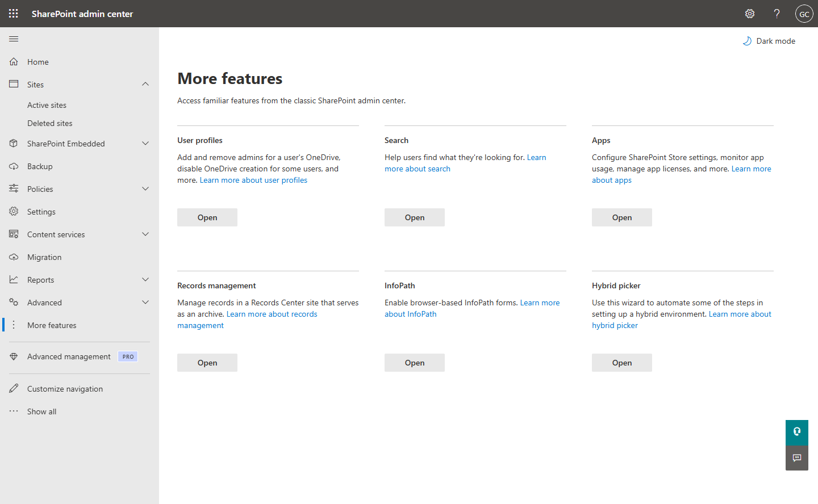818x504 pixels.
Task: Open the Apps feature
Action: (622, 217)
